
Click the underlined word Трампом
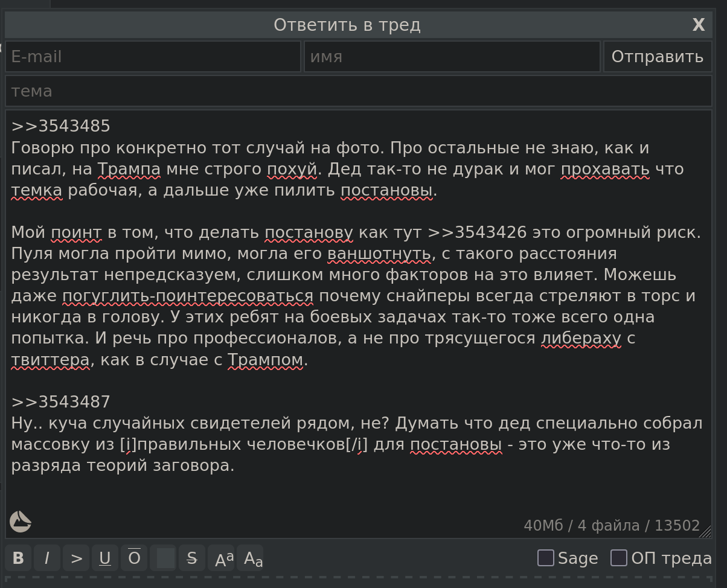[x=265, y=360]
